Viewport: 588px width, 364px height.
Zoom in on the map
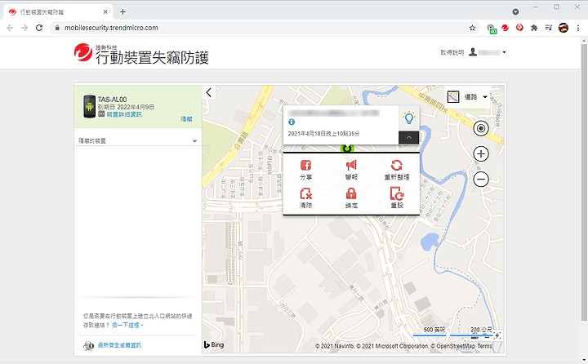tap(481, 153)
